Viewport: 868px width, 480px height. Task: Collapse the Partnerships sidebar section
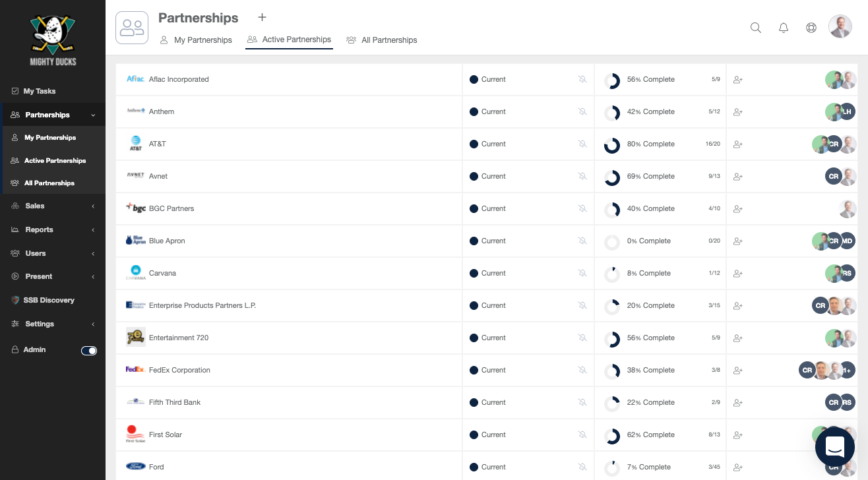coord(93,115)
